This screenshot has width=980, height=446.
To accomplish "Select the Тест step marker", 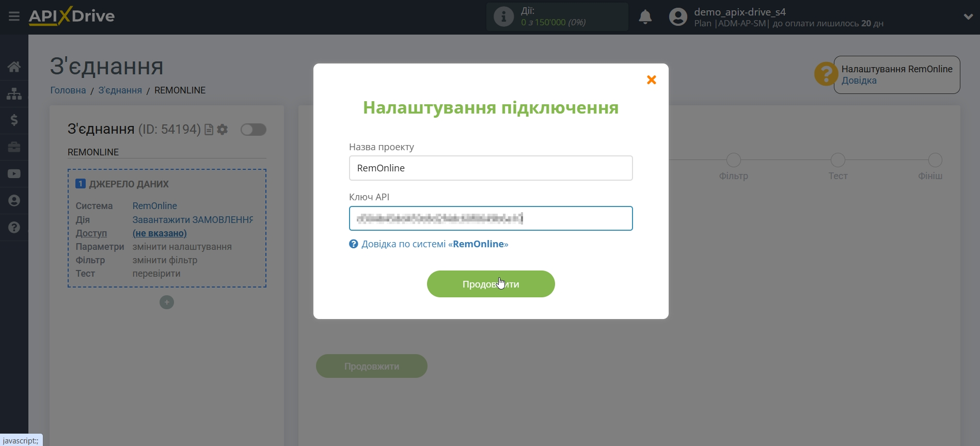I will (x=837, y=160).
